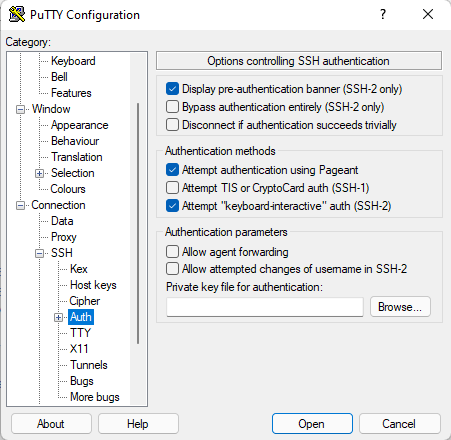Click the Browse... button for key file
451x440 pixels.
coord(400,307)
